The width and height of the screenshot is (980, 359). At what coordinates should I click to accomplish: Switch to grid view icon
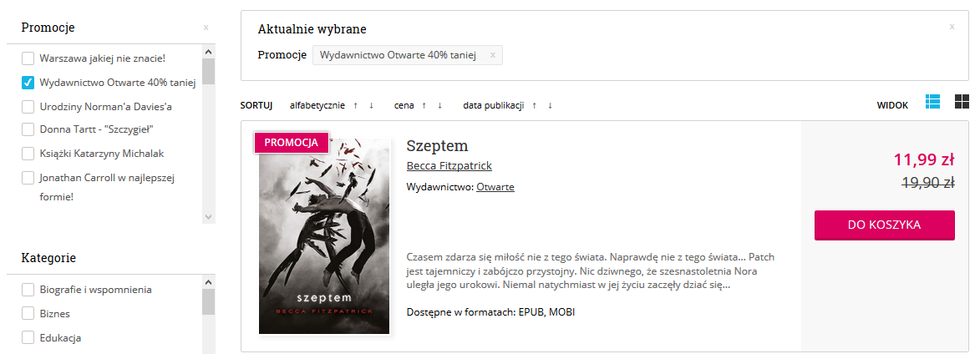pos(962,101)
